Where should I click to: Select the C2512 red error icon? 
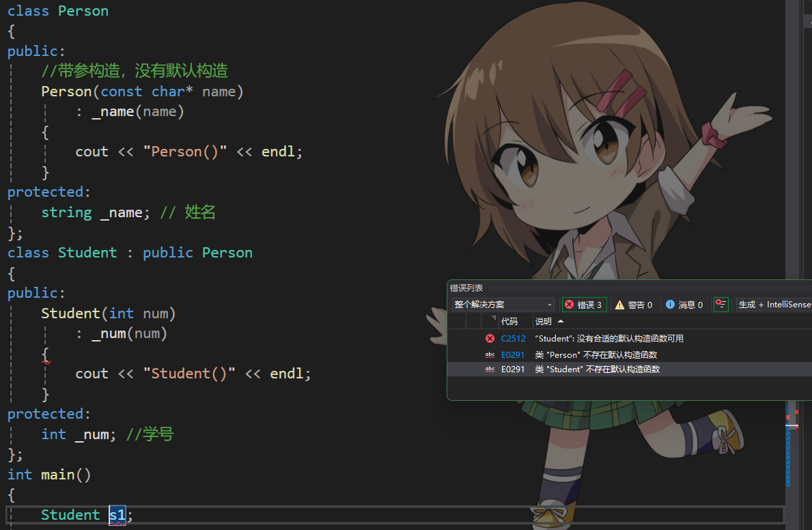[x=490, y=338]
